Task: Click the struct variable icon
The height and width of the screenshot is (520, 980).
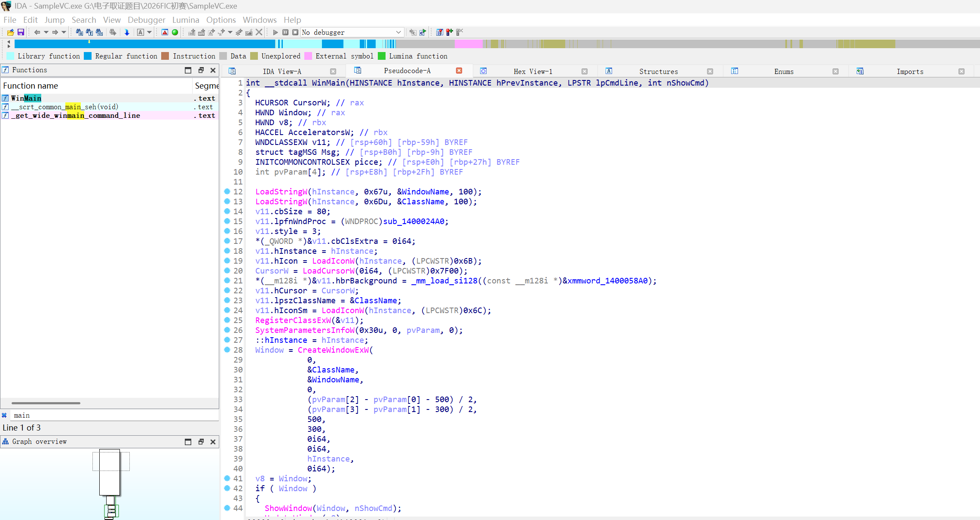Action: tap(221, 32)
